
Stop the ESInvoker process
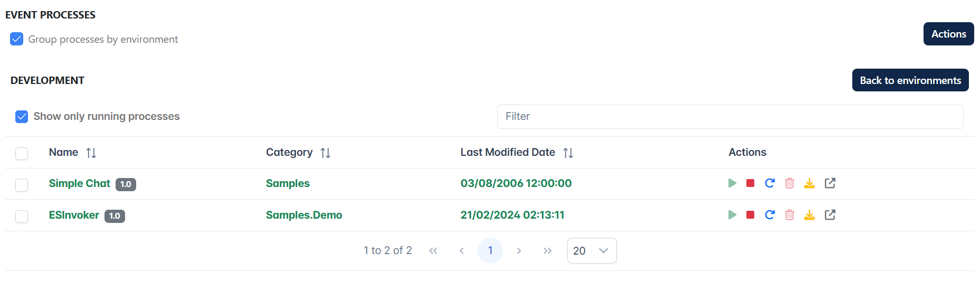point(750,215)
